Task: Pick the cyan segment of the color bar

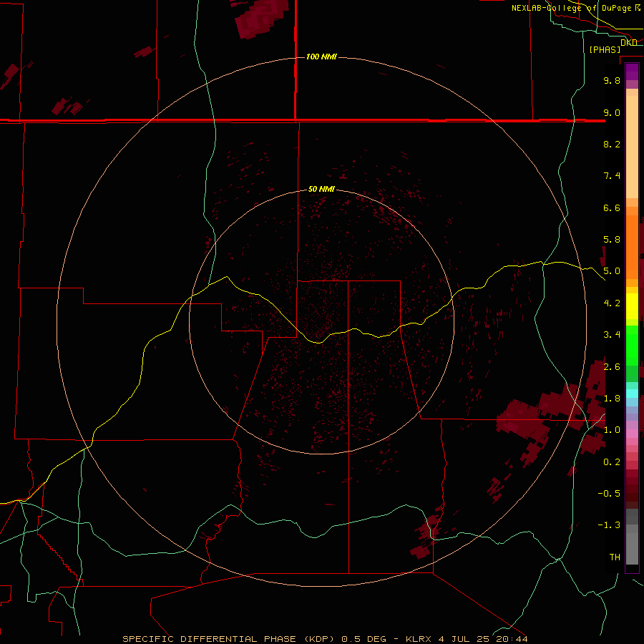Action: tap(632, 394)
